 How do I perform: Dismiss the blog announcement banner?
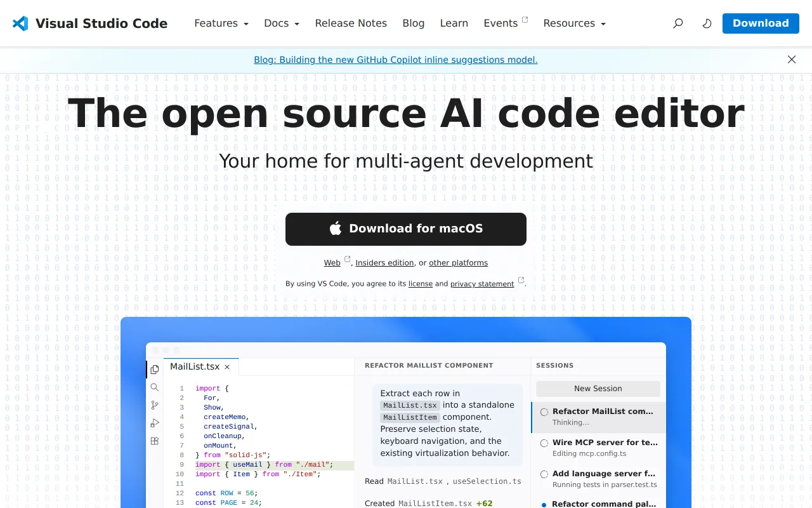[792, 60]
